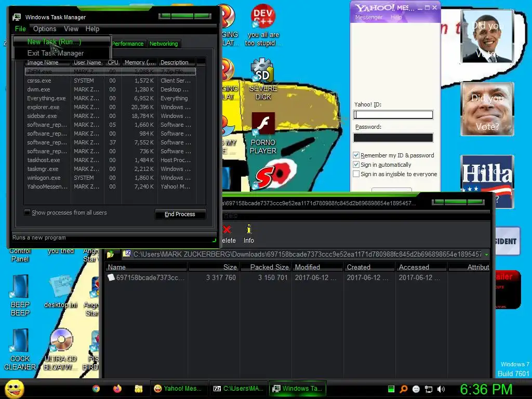Viewport: 532px width, 399px height.
Task: Click the Obama Did you Vote gadget
Action: coord(487,36)
